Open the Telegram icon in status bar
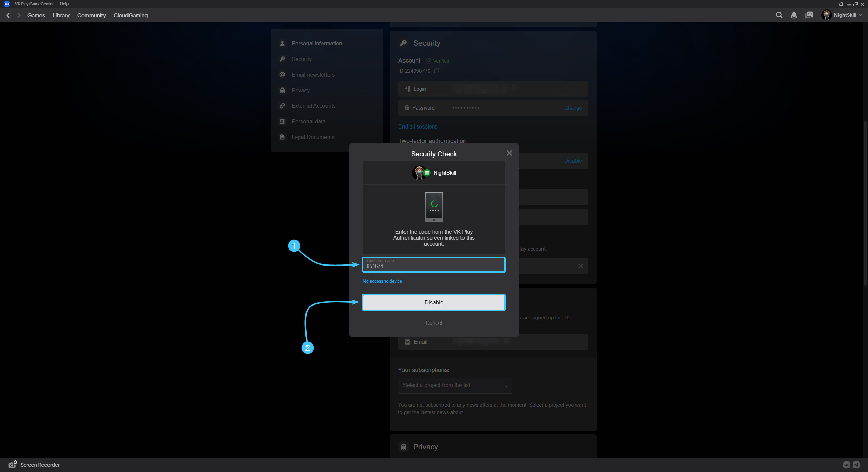 (x=856, y=465)
